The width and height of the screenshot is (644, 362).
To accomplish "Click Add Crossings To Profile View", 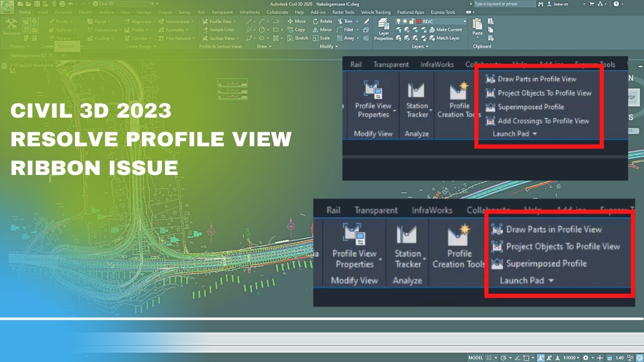I will (537, 121).
